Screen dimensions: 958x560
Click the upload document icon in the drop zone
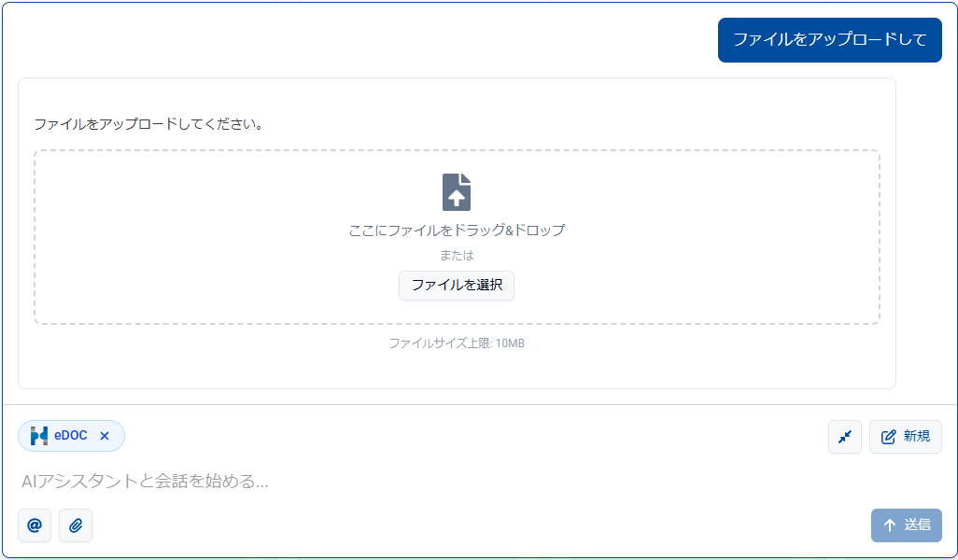click(457, 192)
